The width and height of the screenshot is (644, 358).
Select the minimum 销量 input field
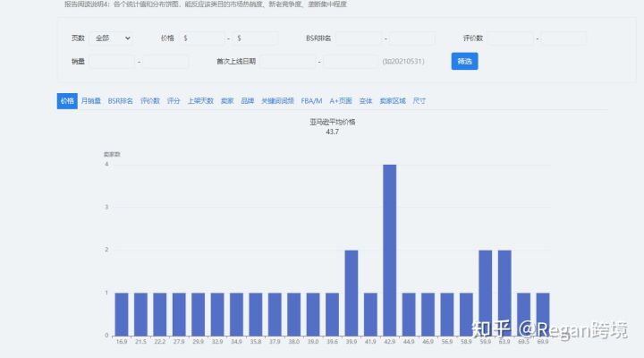(x=112, y=61)
